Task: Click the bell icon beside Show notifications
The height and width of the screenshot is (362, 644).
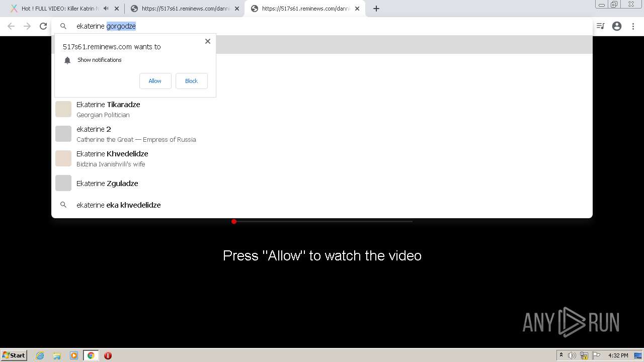Action: coord(67,60)
